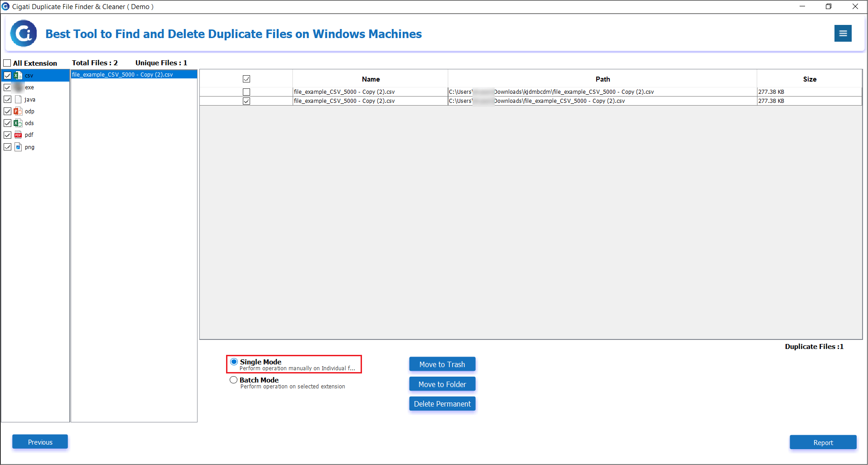Uncheck the png extension checkbox
The width and height of the screenshot is (868, 465).
[8, 147]
